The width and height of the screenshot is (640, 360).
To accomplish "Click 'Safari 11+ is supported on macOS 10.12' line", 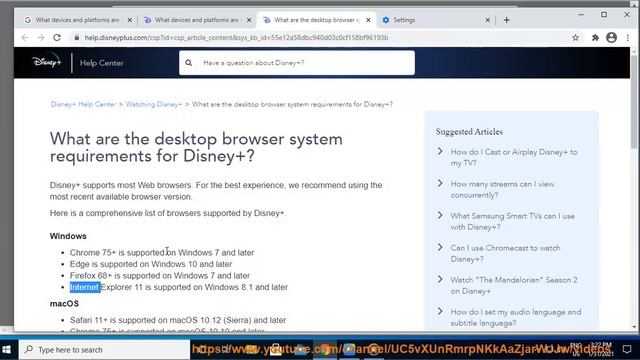I will (x=178, y=320).
